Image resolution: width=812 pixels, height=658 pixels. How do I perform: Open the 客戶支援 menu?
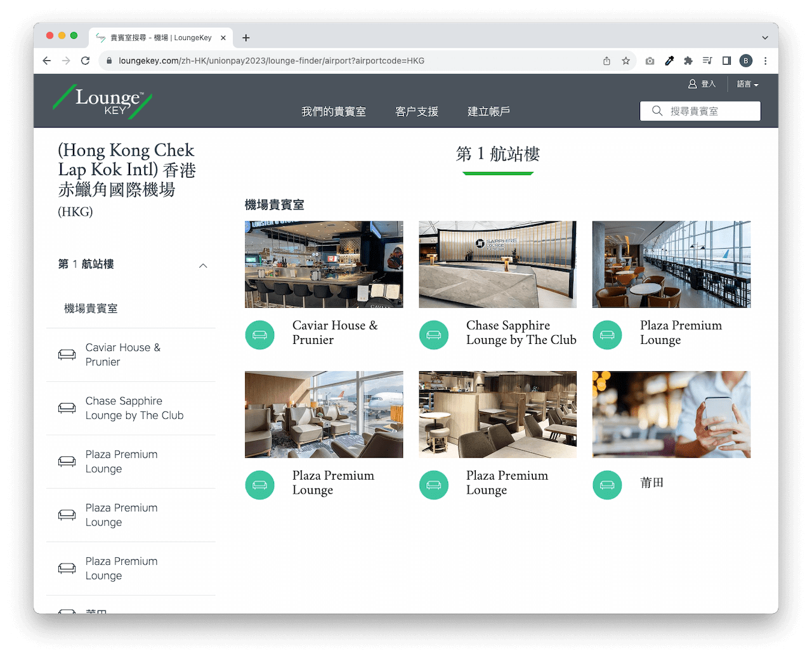(x=417, y=112)
